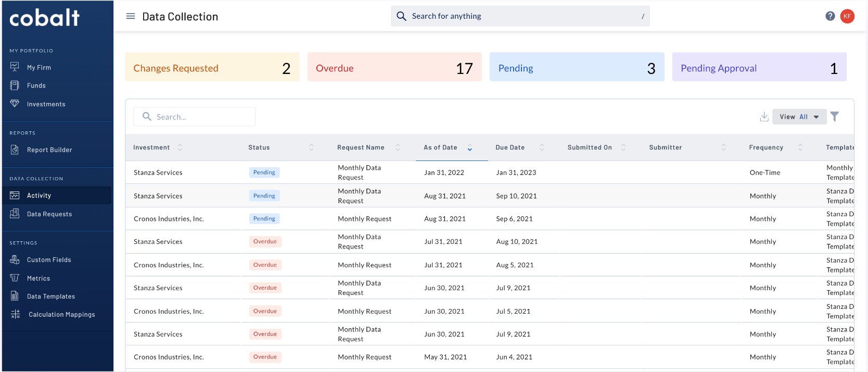
Task: Click the Funds sidebar icon
Action: [15, 85]
